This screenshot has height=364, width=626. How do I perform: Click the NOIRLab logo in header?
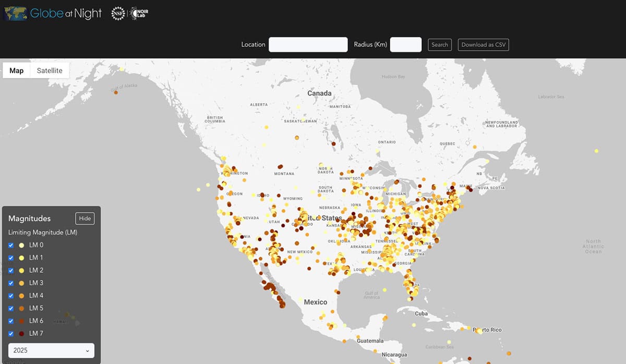(x=140, y=14)
